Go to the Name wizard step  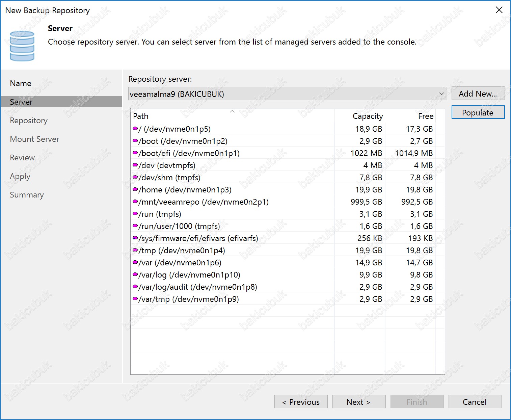click(21, 83)
